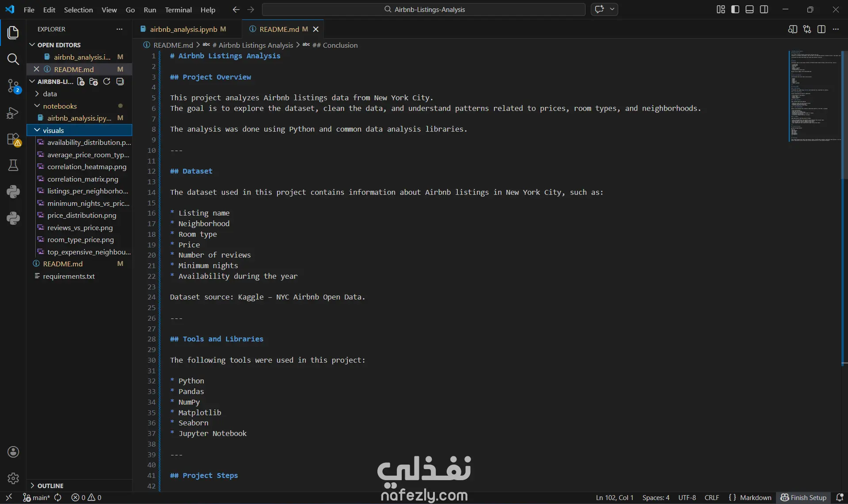Screen dimensions: 848x504
Task: Toggle bottom panel visibility
Action: coord(749,9)
